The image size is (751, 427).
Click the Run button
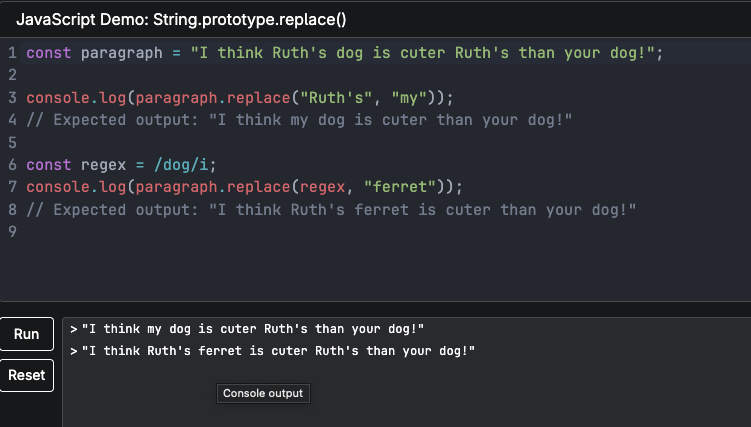tap(27, 334)
